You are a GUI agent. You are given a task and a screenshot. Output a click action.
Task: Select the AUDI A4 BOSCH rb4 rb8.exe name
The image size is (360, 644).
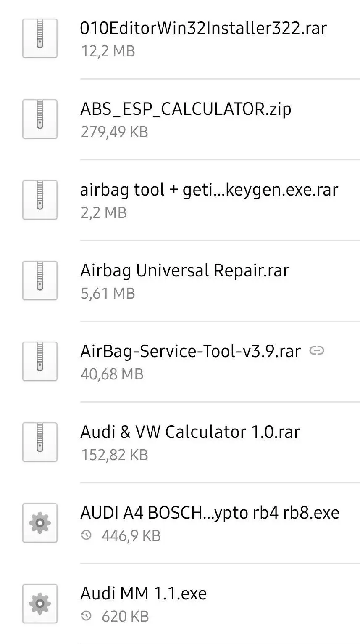[210, 513]
